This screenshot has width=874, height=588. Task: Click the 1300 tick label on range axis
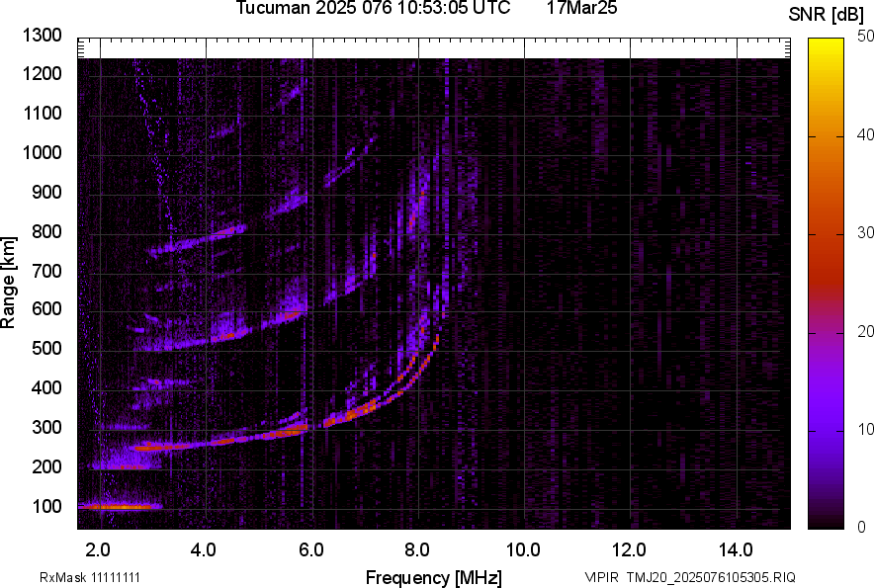pyautogui.click(x=43, y=36)
